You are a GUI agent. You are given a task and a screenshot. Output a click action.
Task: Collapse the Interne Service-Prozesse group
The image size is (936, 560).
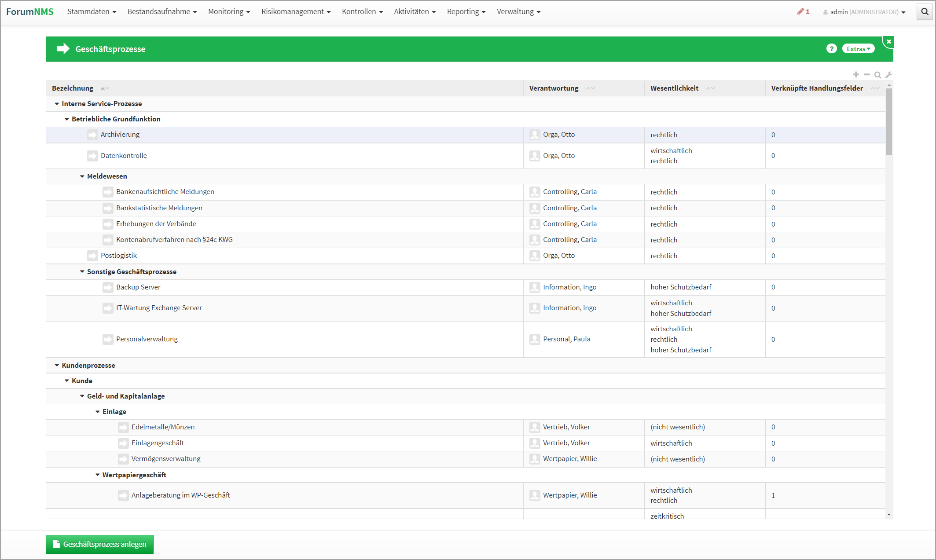pos(57,104)
